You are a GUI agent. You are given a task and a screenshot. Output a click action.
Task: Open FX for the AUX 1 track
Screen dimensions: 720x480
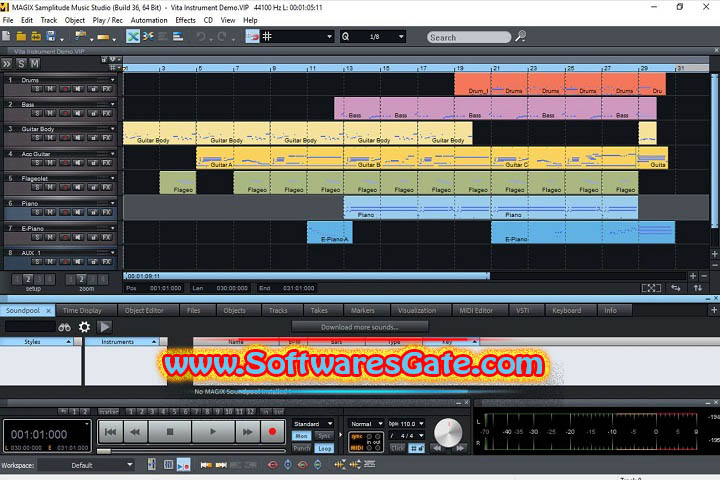pyautogui.click(x=107, y=262)
